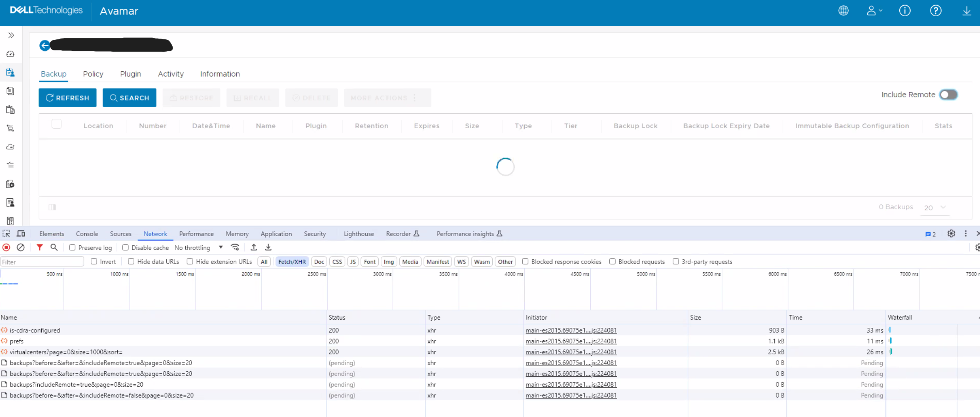Click the REFRESH button
980x417 pixels.
67,98
